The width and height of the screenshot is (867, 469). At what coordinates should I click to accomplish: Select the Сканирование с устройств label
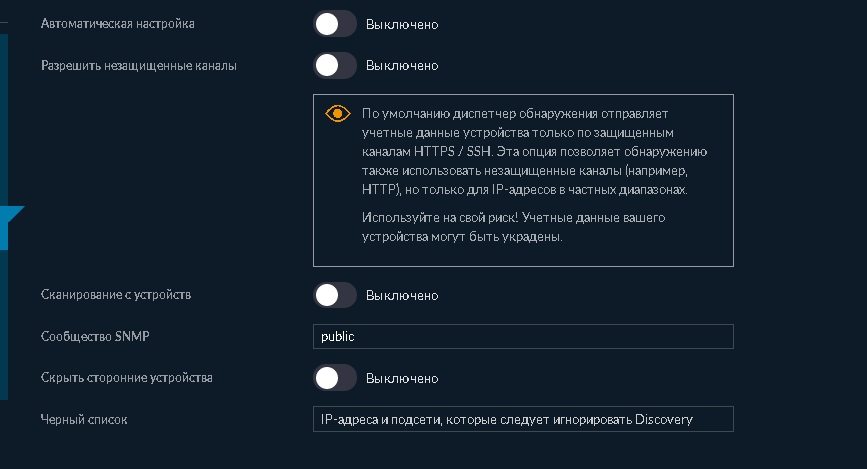tap(115, 295)
